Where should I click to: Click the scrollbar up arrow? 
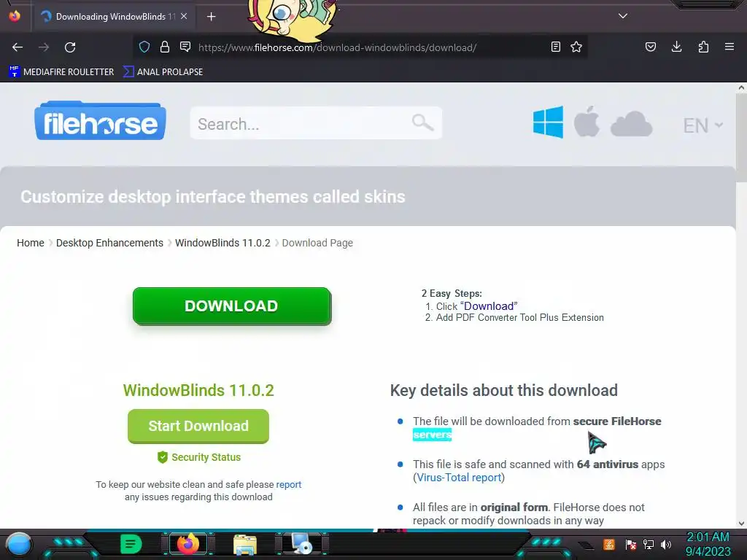click(x=741, y=87)
